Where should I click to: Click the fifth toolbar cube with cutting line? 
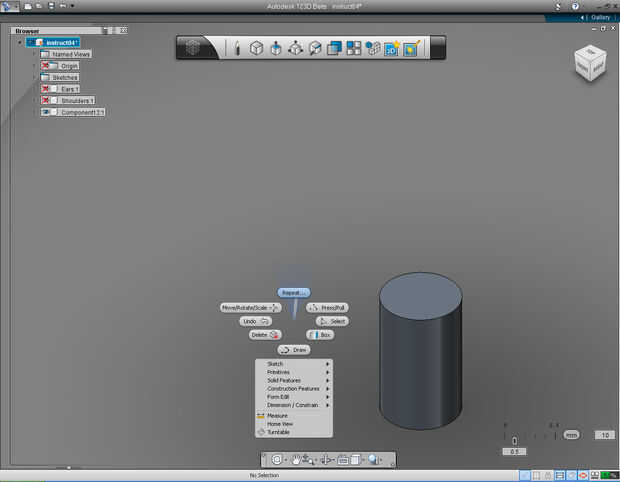(x=315, y=48)
